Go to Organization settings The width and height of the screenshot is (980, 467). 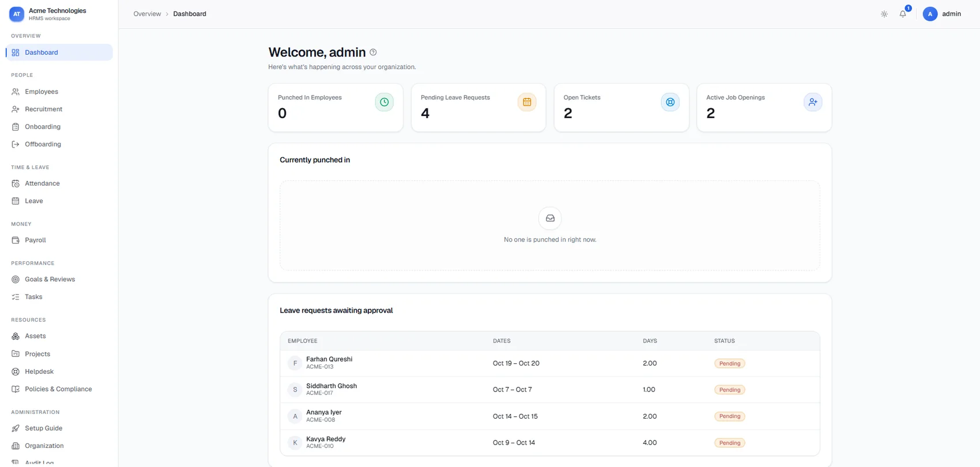point(59,446)
